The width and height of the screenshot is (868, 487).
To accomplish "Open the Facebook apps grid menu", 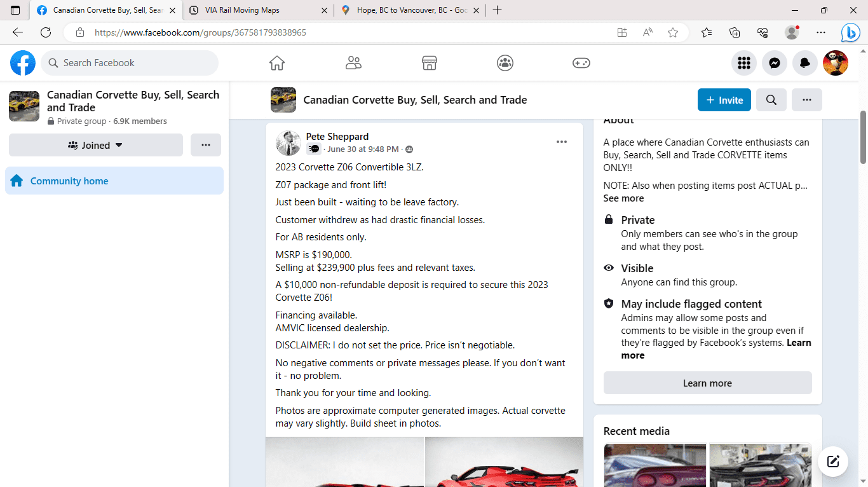I will pyautogui.click(x=743, y=63).
